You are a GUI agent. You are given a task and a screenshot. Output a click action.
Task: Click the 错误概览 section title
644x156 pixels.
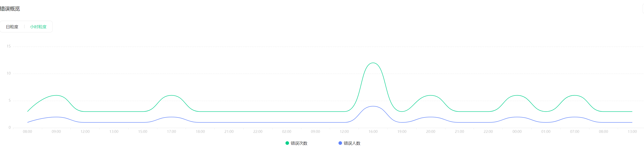pyautogui.click(x=10, y=9)
